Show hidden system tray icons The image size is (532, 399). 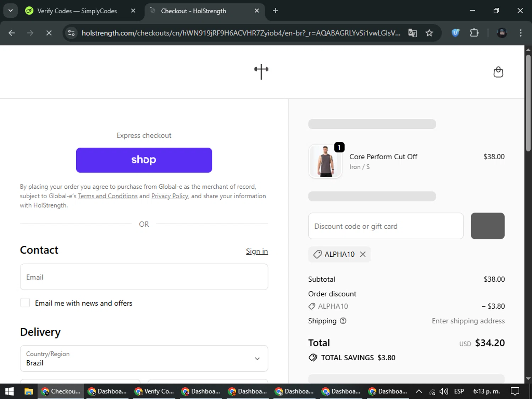tap(419, 392)
